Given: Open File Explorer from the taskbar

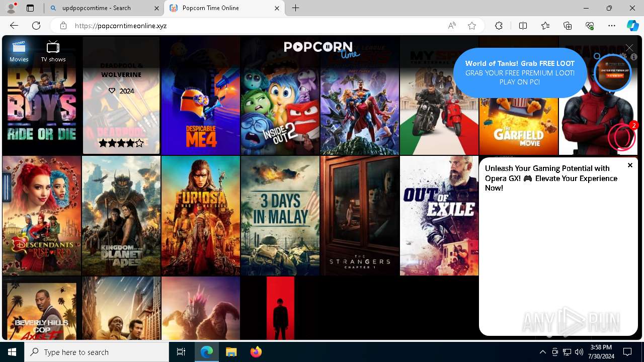Looking at the screenshot, I should pyautogui.click(x=231, y=352).
